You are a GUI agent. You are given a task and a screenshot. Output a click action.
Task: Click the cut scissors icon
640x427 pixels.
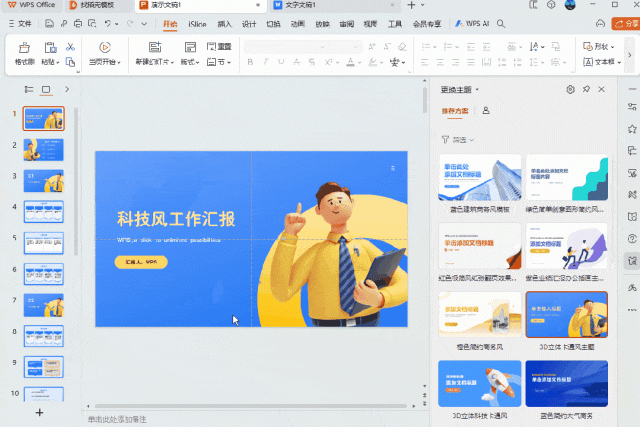coord(70,47)
